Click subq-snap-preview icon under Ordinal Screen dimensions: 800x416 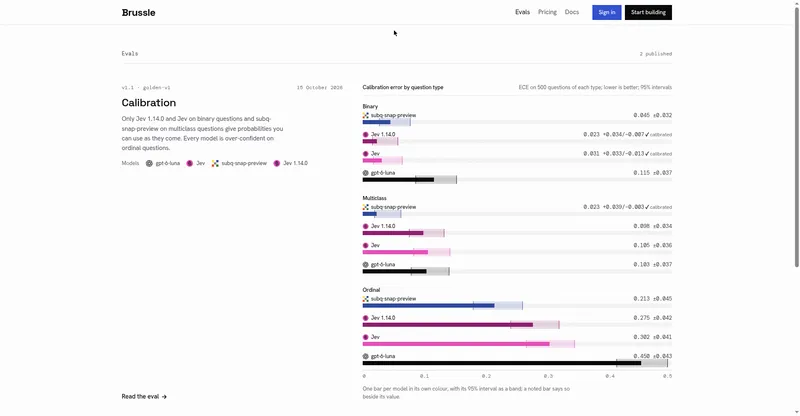coord(365,299)
